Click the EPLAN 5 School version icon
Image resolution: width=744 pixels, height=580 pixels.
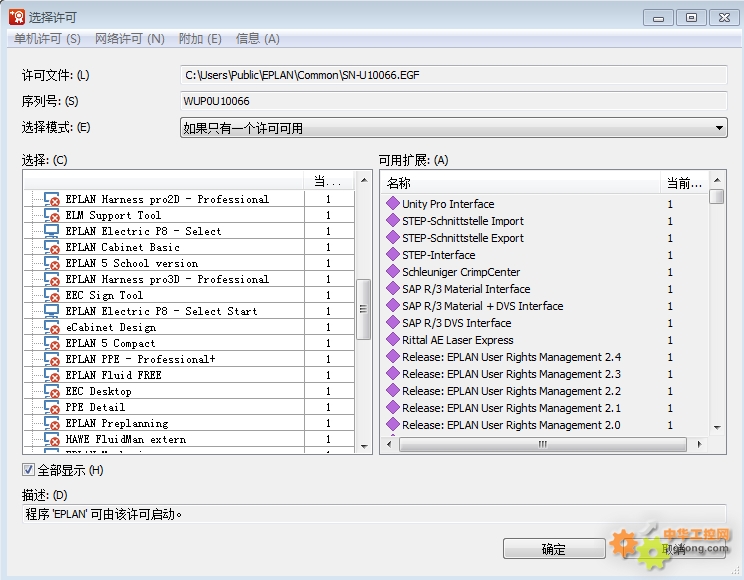[52, 263]
